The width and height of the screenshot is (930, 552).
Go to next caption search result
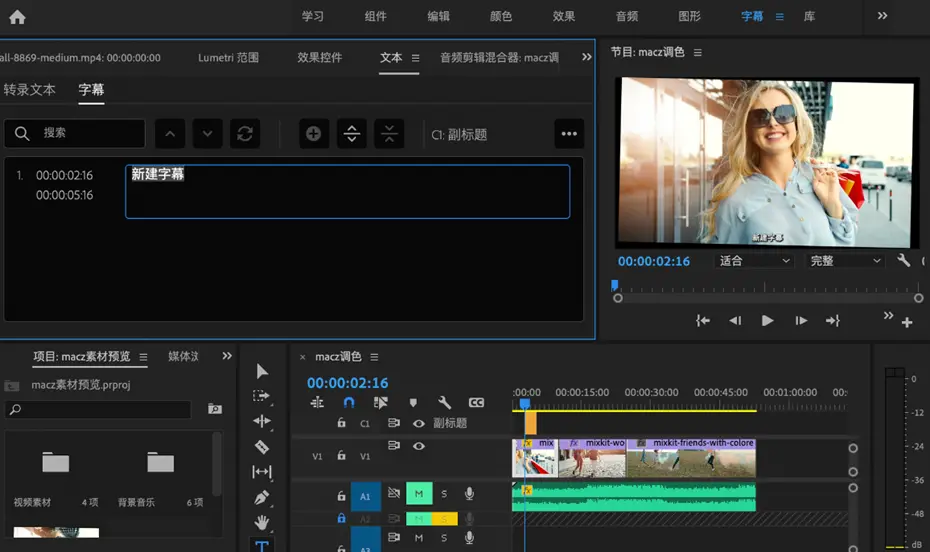208,134
